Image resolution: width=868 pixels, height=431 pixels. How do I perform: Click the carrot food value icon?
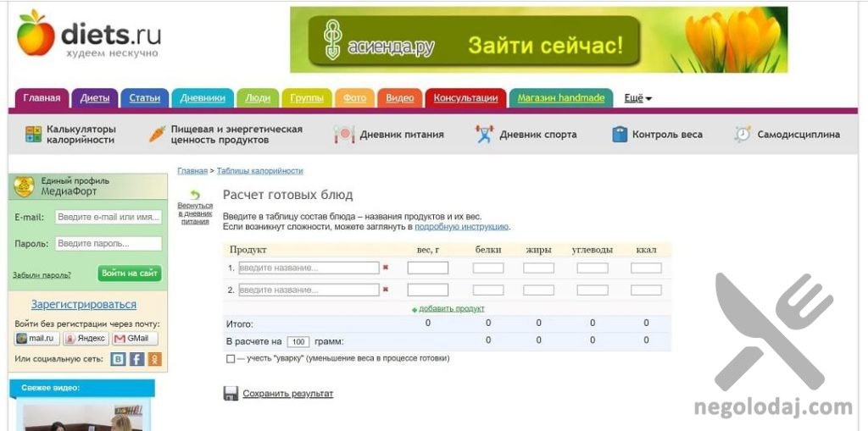157,134
